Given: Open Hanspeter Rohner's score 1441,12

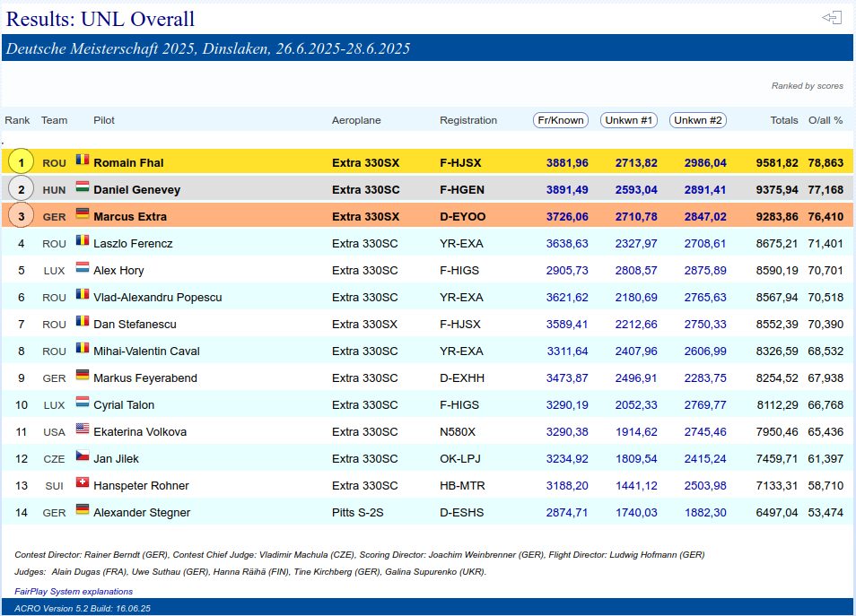Looking at the screenshot, I should click(x=636, y=486).
